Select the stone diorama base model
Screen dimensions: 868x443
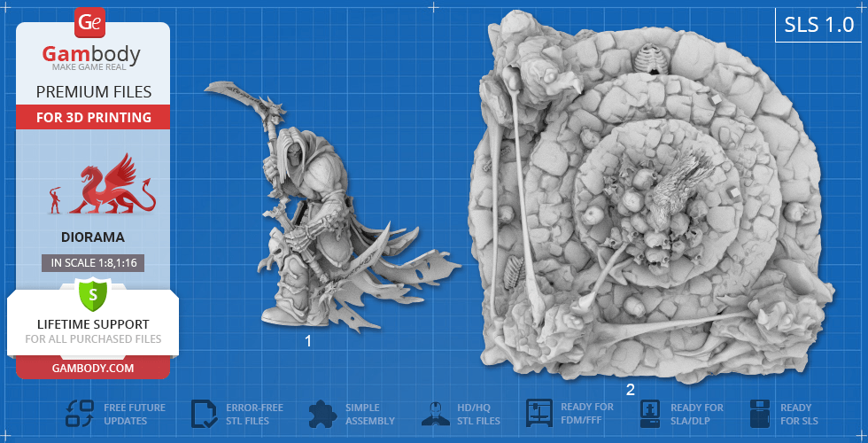(651, 199)
